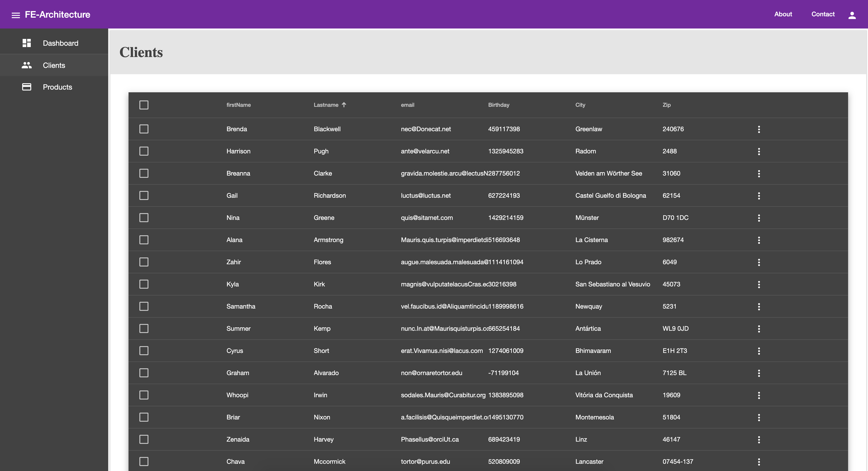868x471 pixels.
Task: Click city Velden am Wörther See
Action: click(x=608, y=173)
